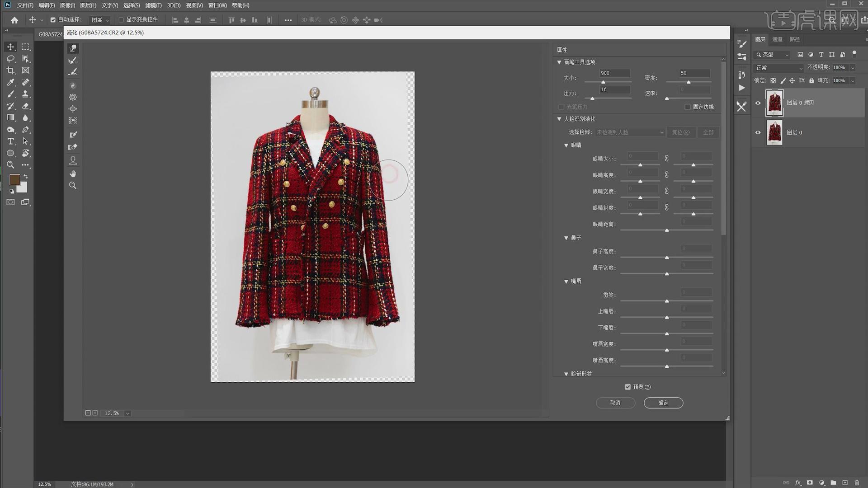The width and height of the screenshot is (868, 488).
Task: Enable the 固定边缘 checkbox
Action: [688, 107]
